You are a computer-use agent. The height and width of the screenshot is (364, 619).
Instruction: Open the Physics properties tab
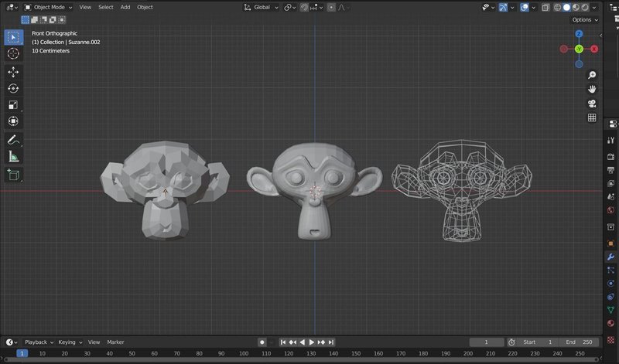tap(610, 283)
